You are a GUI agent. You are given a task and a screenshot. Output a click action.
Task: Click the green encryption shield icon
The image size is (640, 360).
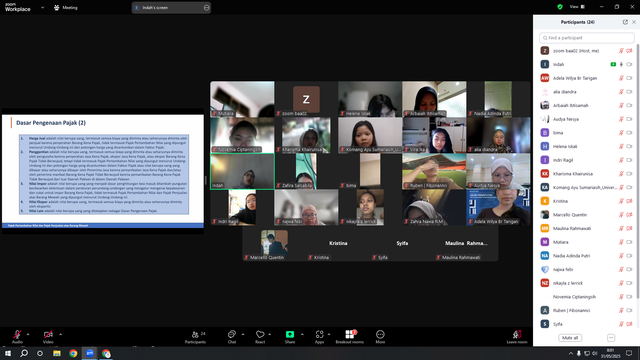560,7
